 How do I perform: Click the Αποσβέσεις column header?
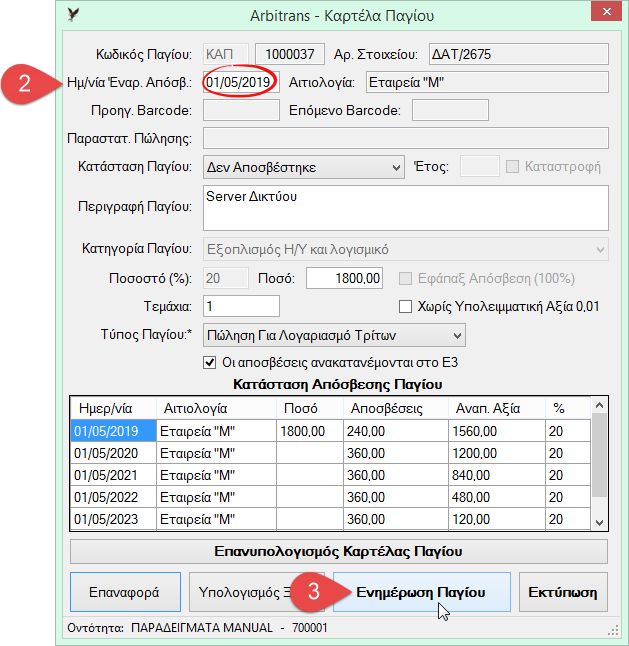click(x=395, y=408)
